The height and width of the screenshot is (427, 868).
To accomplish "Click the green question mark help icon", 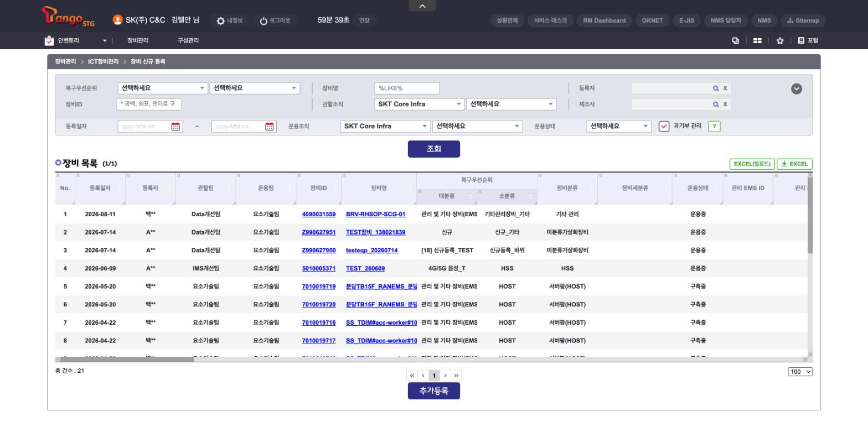I will [714, 126].
